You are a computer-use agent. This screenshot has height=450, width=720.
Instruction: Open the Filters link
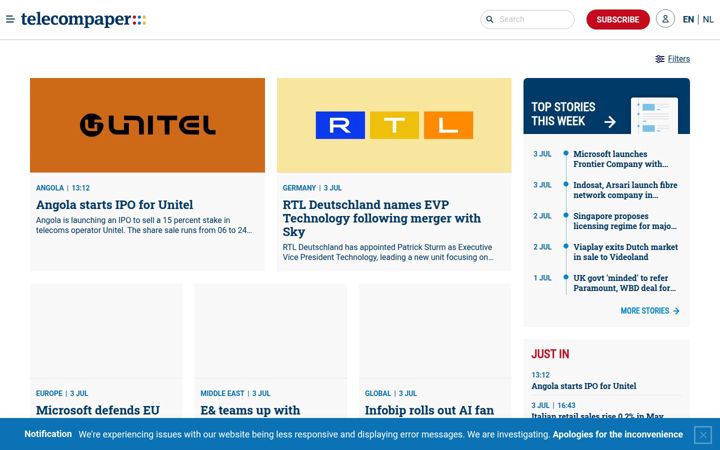(x=679, y=59)
